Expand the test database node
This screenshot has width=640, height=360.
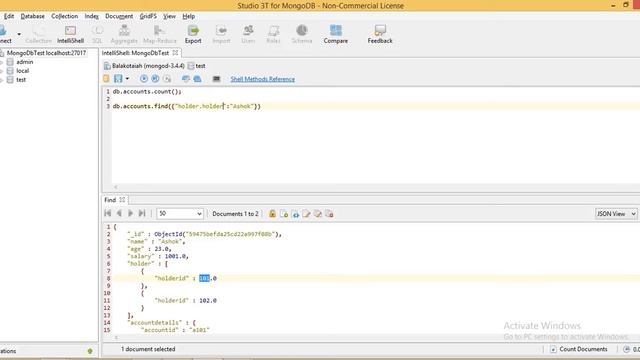click(2, 80)
